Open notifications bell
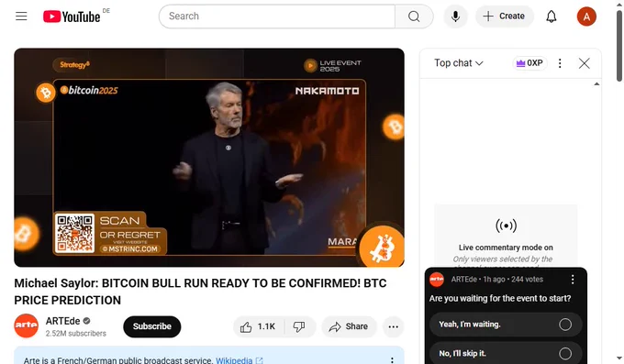The height and width of the screenshot is (364, 624). pyautogui.click(x=552, y=17)
